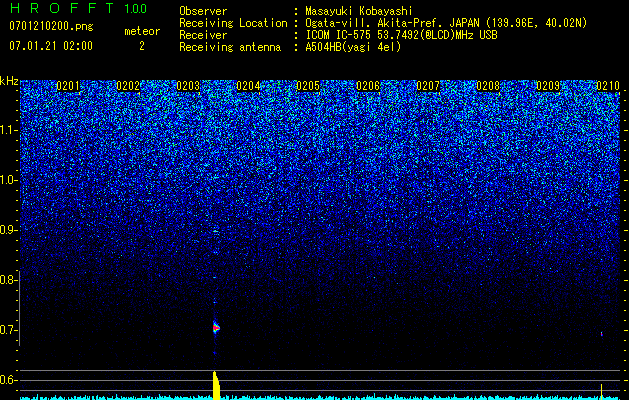Click antenna value A504HB(yagi 4el)
629x400 pixels.
click(353, 47)
